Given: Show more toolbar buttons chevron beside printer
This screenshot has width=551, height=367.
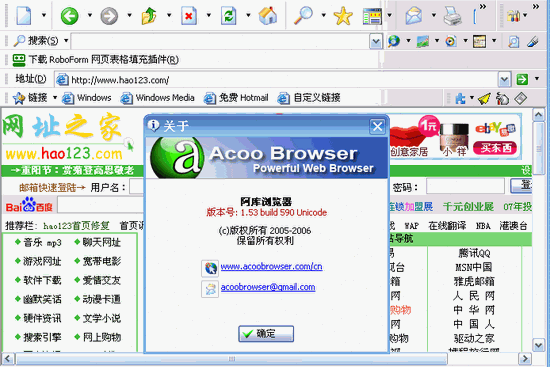Looking at the screenshot, I should pyautogui.click(x=483, y=6).
